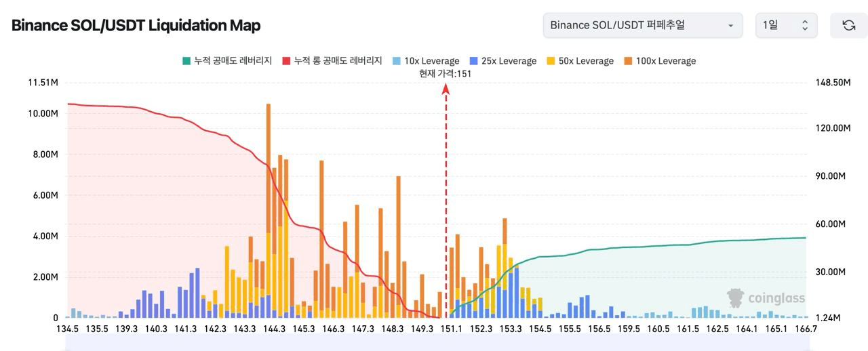
Task: Click the 1일 stepper up/down arrows
Action: [x=805, y=25]
